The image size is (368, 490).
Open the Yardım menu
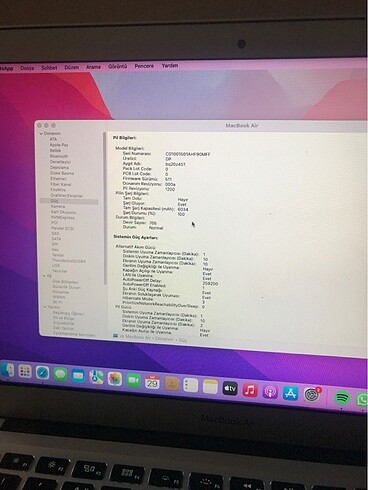pos(170,66)
